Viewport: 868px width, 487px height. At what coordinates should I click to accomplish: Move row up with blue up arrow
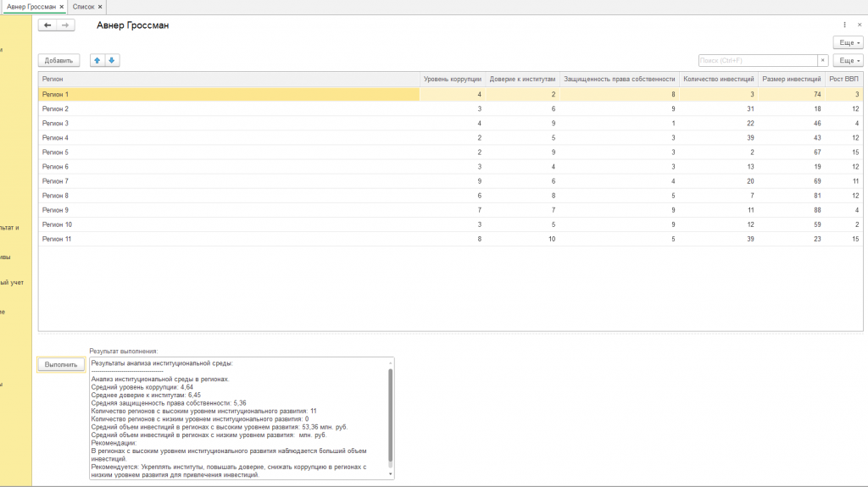(x=97, y=60)
